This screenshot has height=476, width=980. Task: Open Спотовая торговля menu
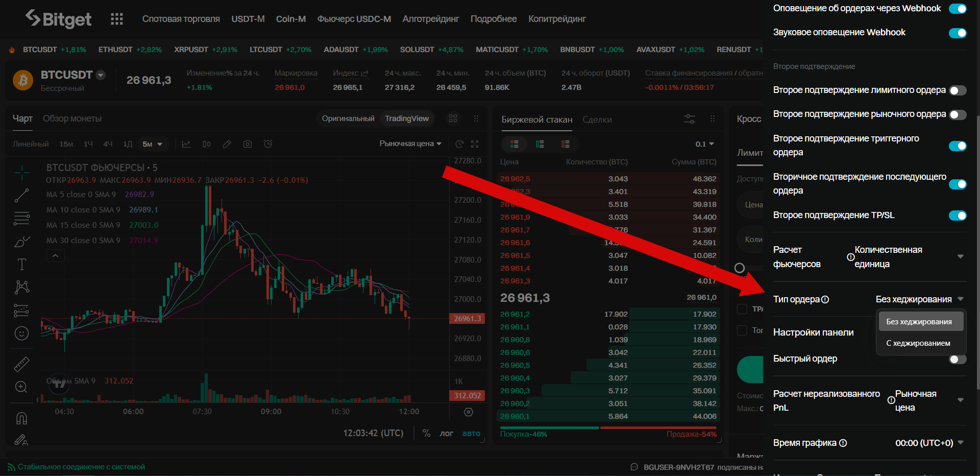click(x=181, y=19)
